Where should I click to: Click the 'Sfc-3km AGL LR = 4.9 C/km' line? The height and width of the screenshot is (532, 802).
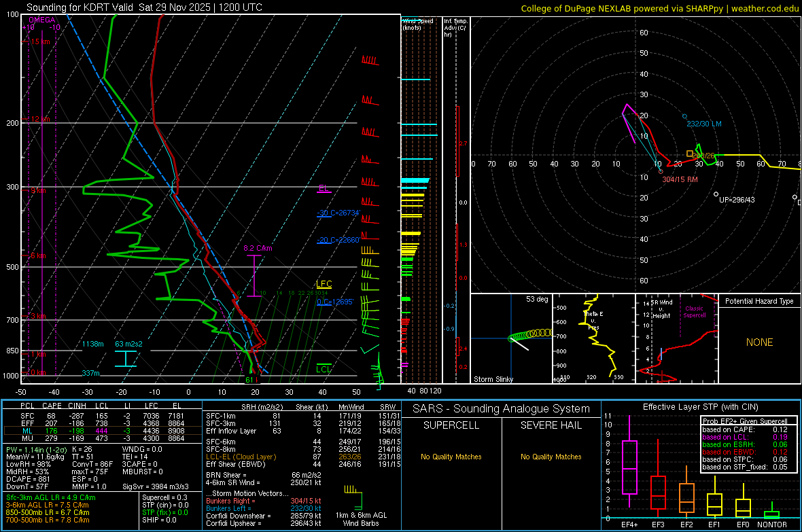click(51, 497)
